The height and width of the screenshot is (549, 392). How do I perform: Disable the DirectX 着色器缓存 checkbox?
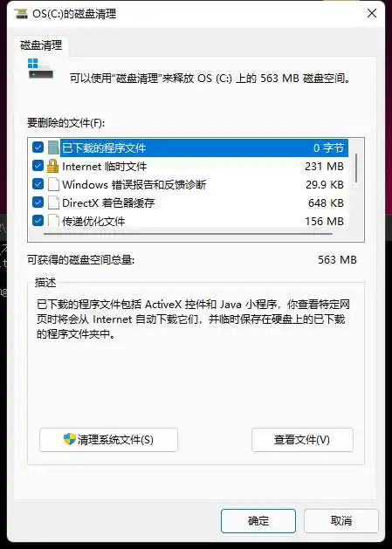(x=38, y=202)
